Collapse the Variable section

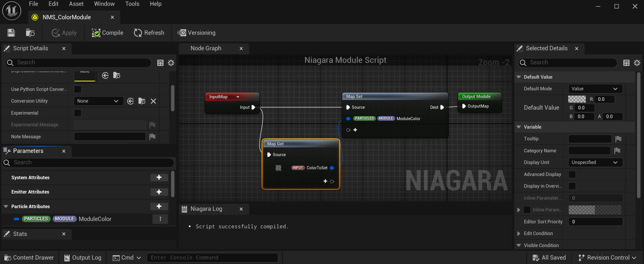pyautogui.click(x=519, y=127)
